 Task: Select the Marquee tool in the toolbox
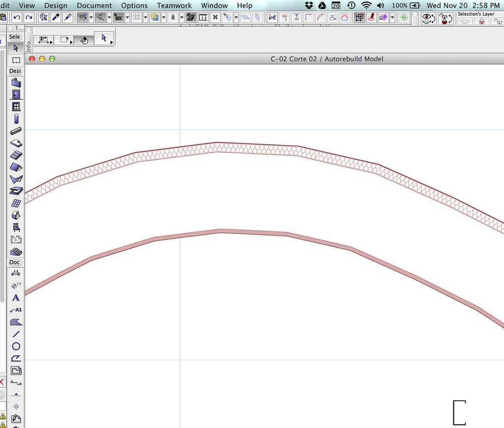(16, 60)
